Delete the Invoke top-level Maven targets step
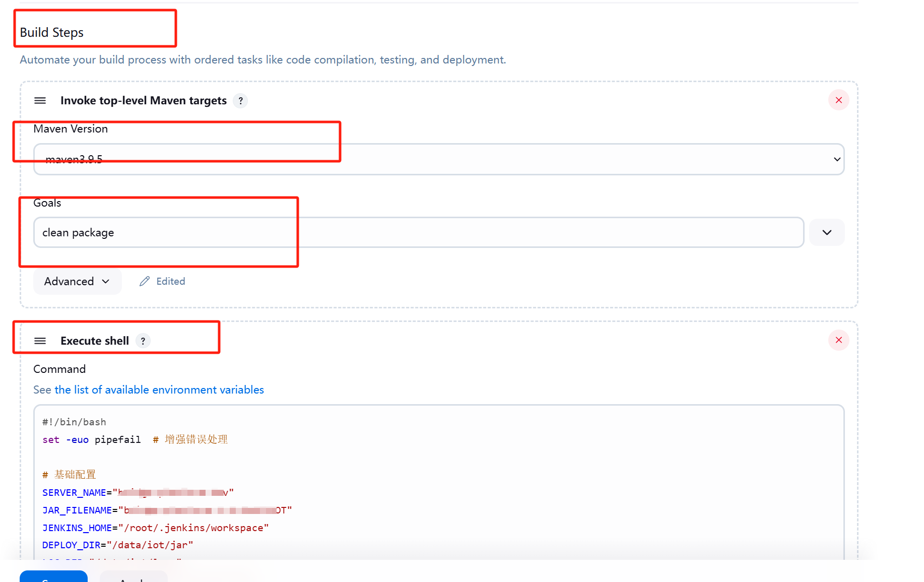924x582 pixels. coord(838,100)
